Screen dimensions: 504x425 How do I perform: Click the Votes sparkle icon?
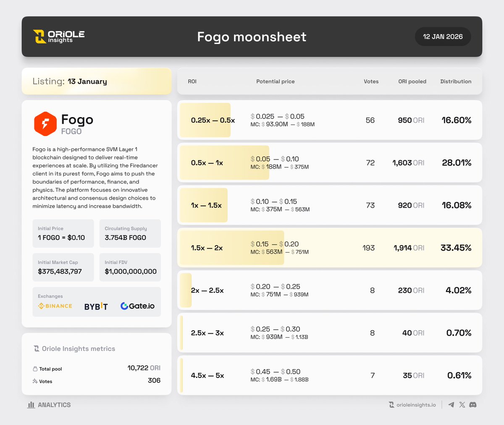35,381
